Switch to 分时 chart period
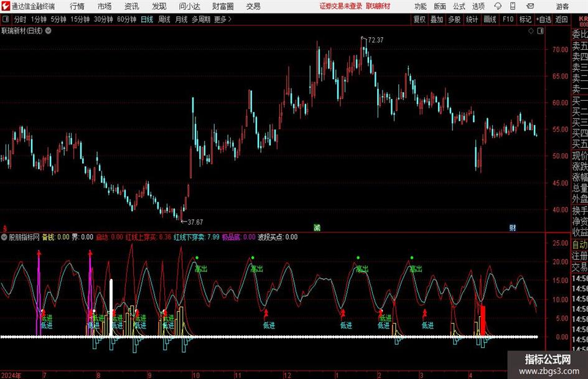The width and height of the screenshot is (588, 379). 21,19
